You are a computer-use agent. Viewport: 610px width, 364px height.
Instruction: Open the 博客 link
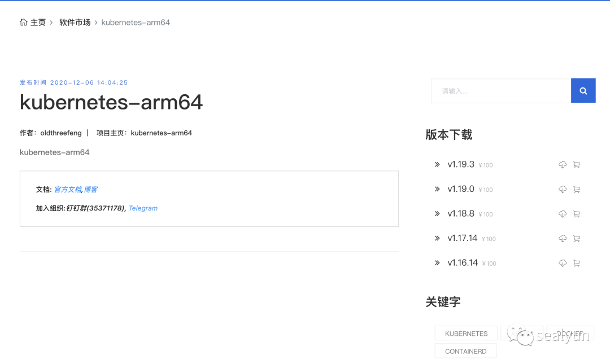pyautogui.click(x=90, y=190)
